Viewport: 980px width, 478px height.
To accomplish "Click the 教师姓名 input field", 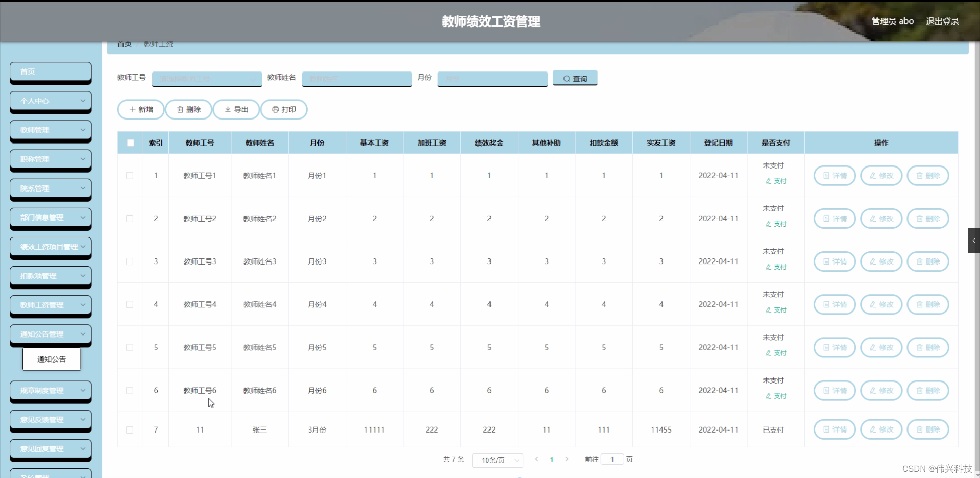I will pos(357,79).
